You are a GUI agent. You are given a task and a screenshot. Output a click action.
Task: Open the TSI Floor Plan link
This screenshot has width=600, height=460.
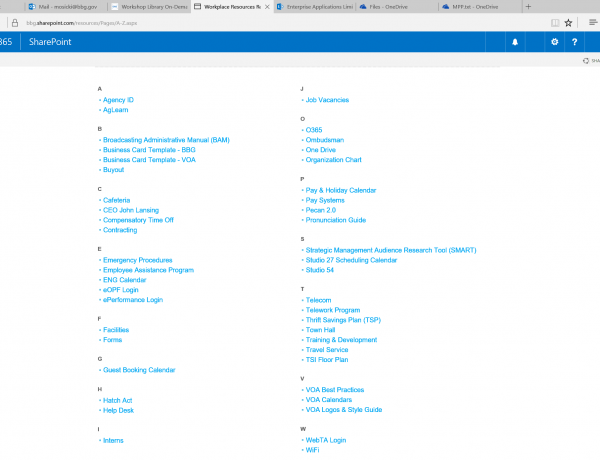[x=327, y=360]
